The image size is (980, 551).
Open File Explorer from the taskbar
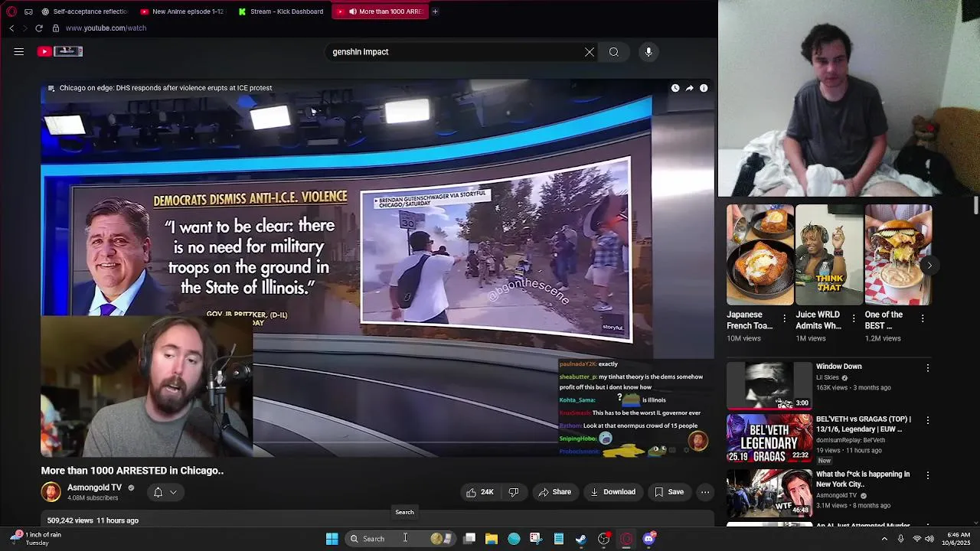click(492, 539)
